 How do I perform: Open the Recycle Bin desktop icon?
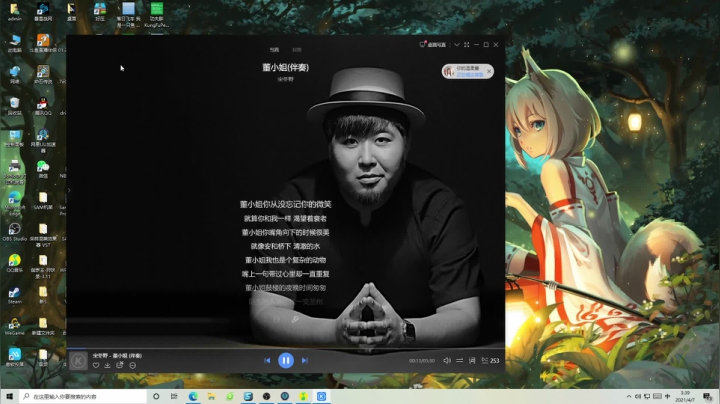point(15,106)
